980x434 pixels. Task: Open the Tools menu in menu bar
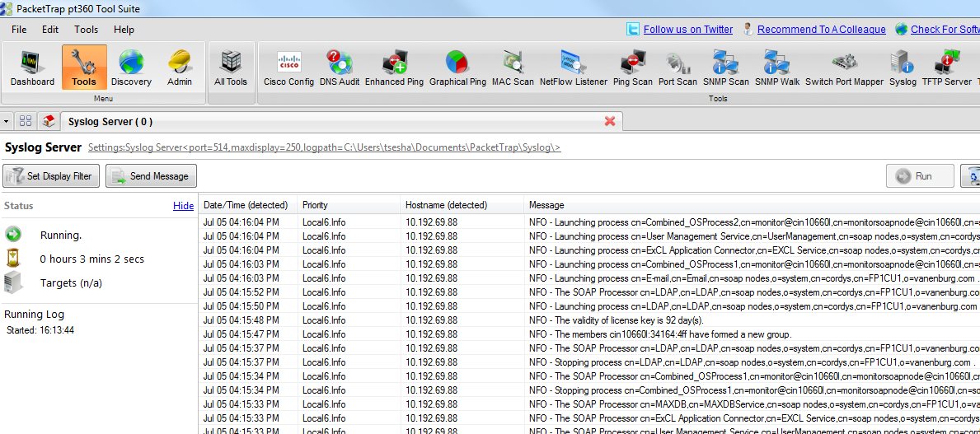[86, 30]
